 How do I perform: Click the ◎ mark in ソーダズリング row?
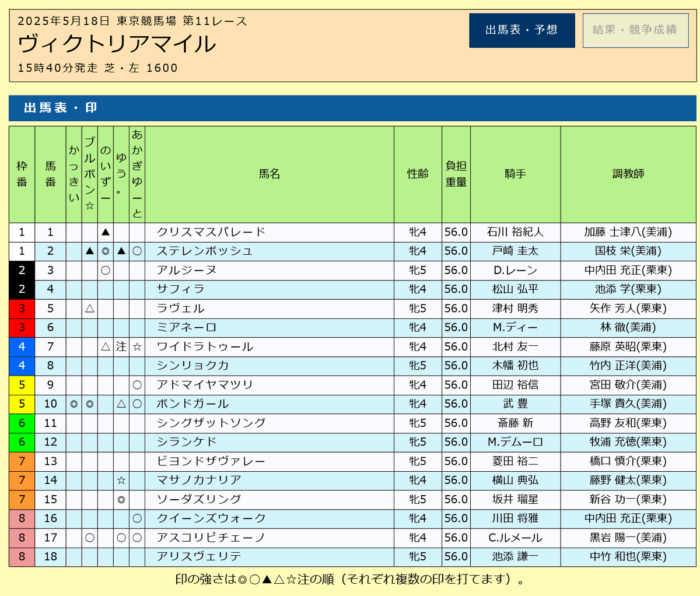point(121,499)
